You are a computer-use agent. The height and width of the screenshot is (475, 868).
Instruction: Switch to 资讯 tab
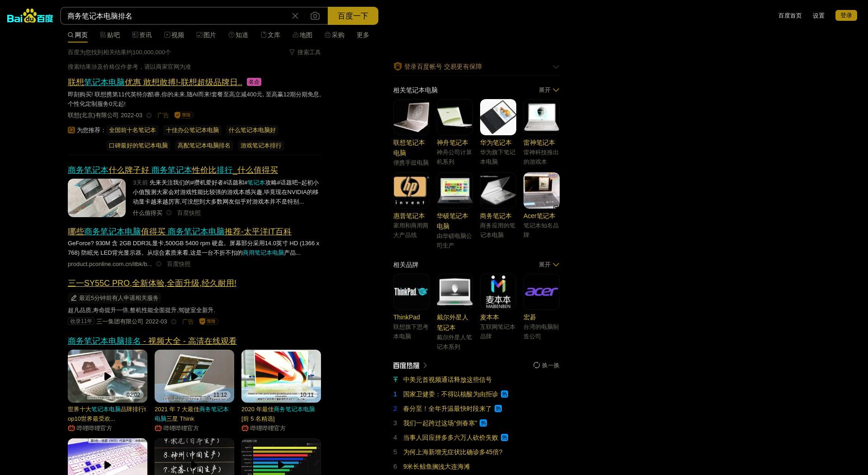[142, 35]
